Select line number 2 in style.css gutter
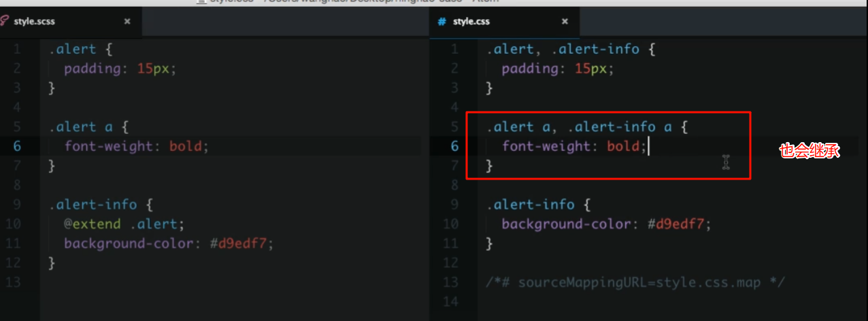The image size is (868, 321). point(454,68)
